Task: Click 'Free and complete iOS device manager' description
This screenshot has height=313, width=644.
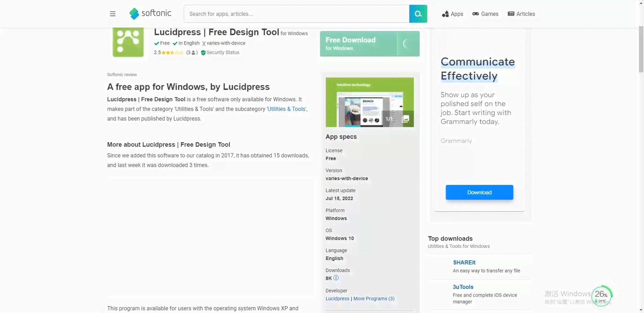Action: pos(485,298)
